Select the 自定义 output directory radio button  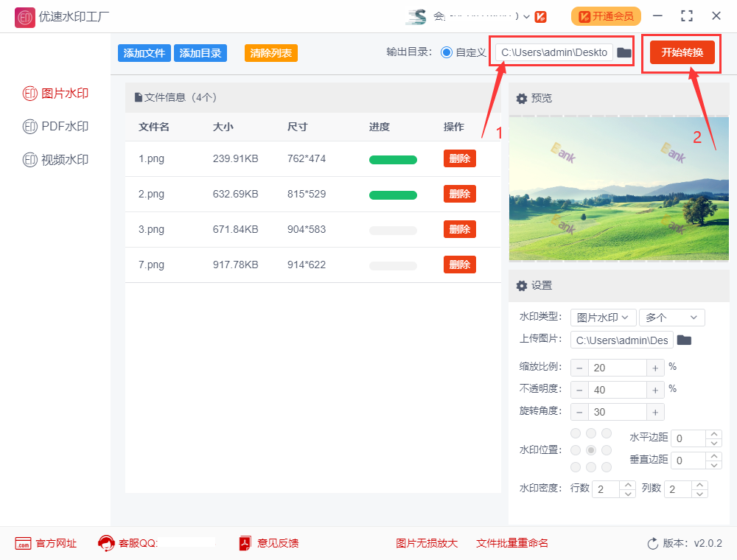(x=447, y=52)
